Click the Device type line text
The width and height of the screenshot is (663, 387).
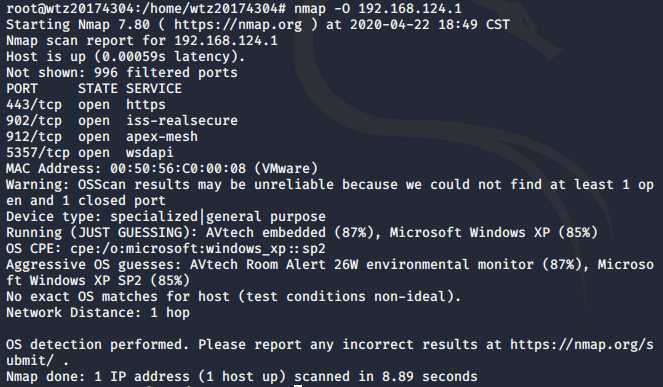pos(166,217)
